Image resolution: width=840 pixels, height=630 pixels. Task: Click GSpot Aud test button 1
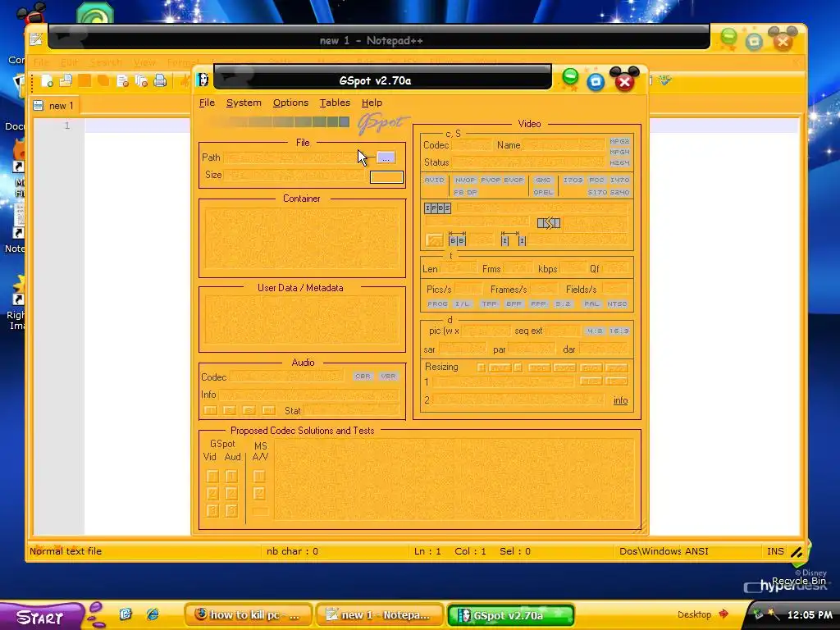231,477
